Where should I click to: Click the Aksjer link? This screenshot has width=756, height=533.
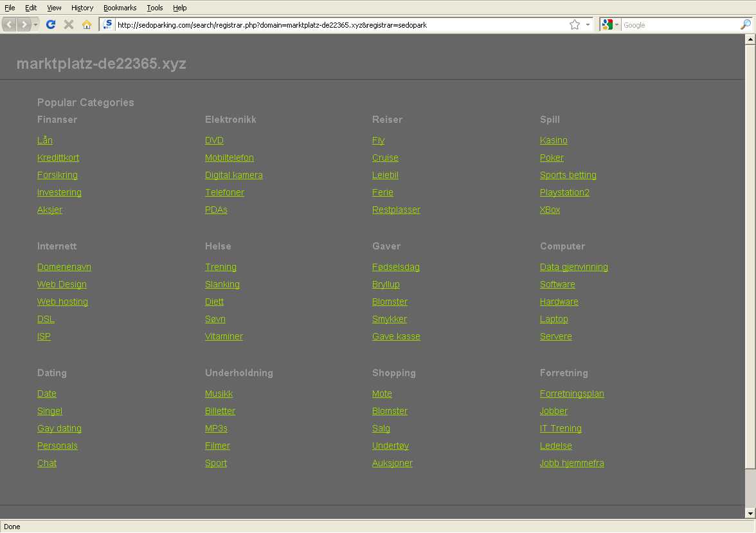pos(50,210)
